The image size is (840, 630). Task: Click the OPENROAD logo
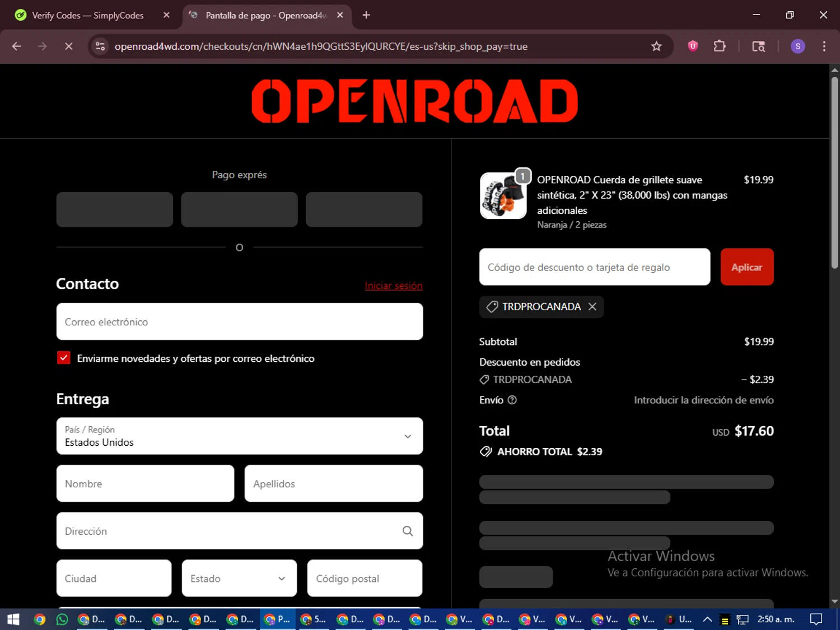tap(414, 101)
